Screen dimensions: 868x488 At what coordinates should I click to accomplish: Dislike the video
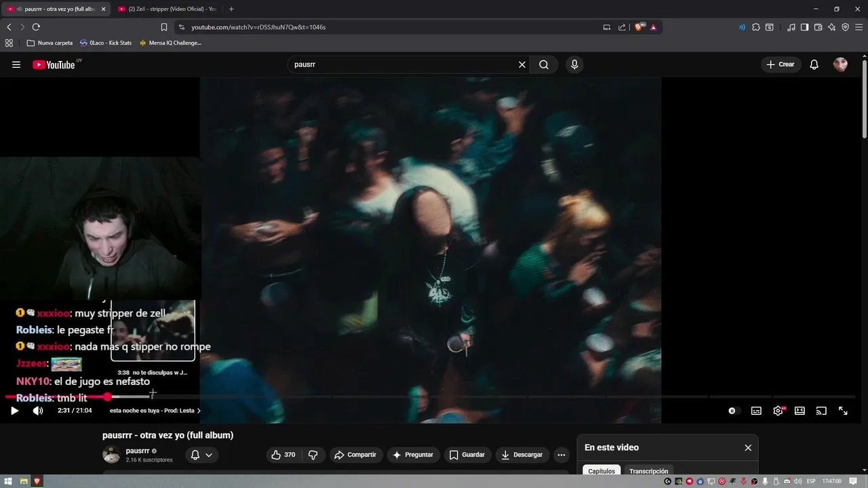point(313,455)
